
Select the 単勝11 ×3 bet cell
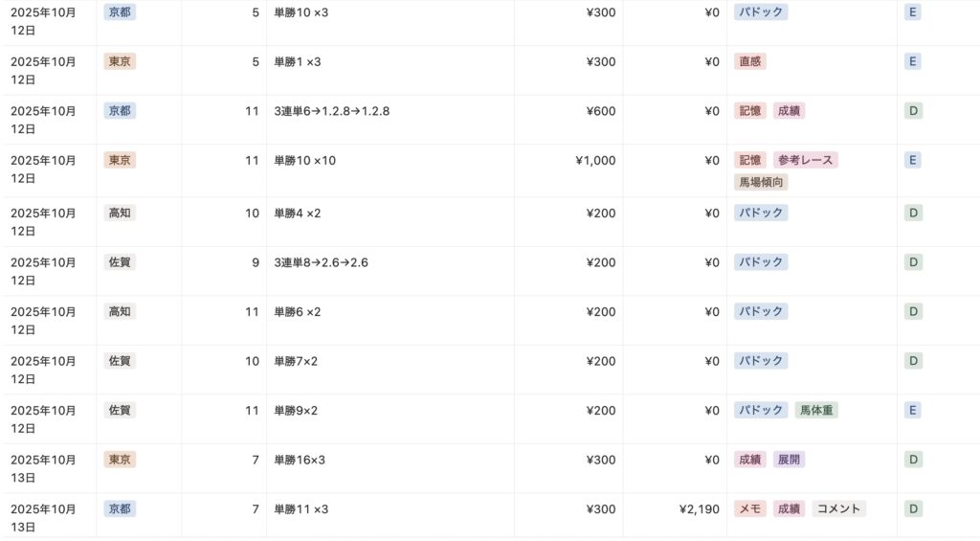(301, 509)
